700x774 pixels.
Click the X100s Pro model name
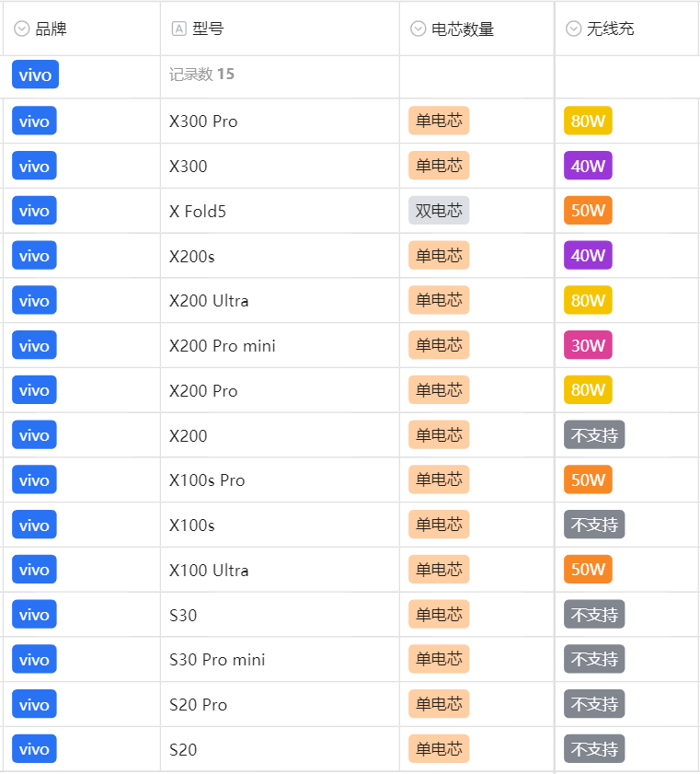click(x=207, y=480)
